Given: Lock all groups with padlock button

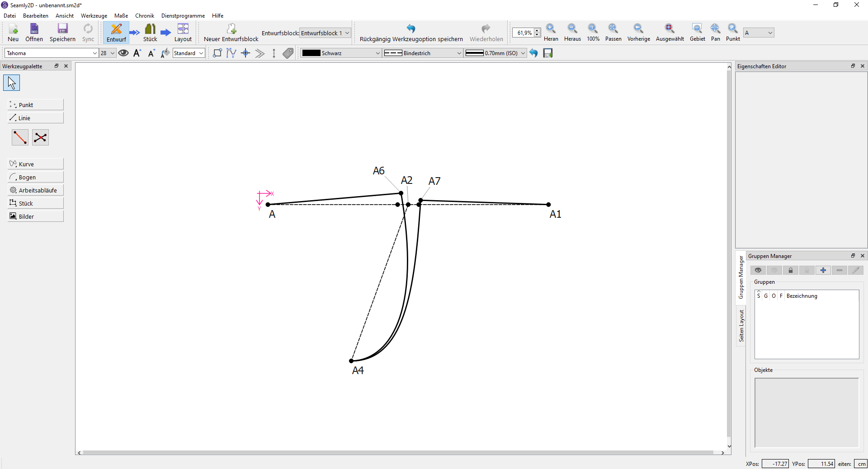Looking at the screenshot, I should (790, 270).
